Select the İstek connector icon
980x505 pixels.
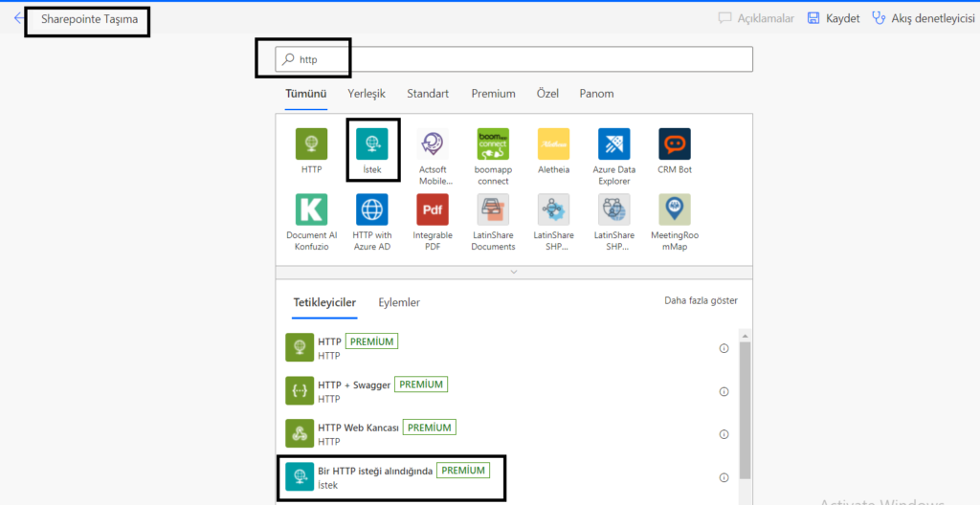372,143
